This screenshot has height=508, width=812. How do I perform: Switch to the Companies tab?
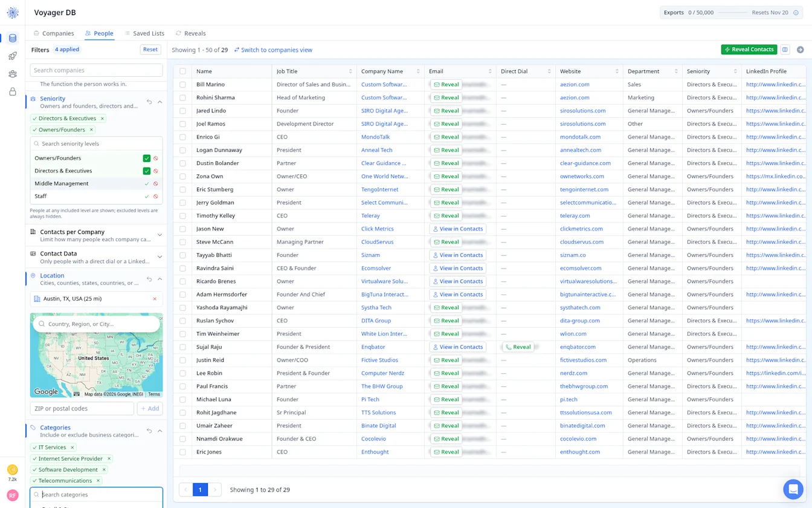click(x=54, y=33)
